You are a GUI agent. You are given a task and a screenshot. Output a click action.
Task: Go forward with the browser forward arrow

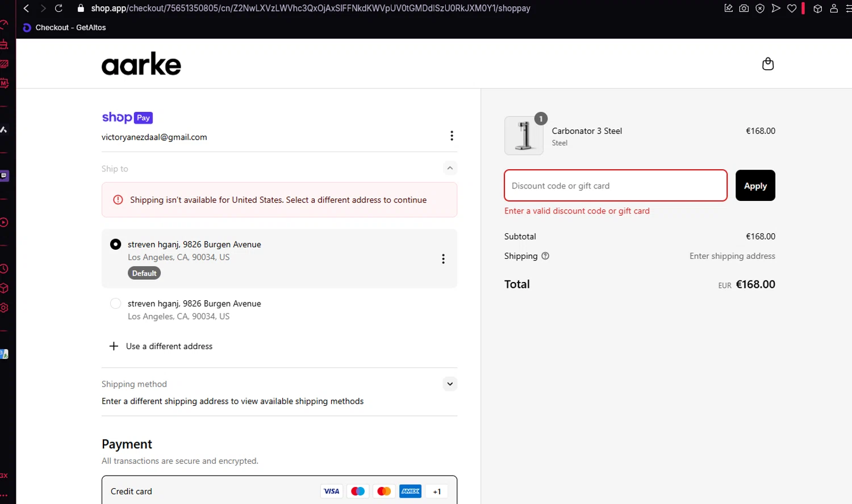43,9
